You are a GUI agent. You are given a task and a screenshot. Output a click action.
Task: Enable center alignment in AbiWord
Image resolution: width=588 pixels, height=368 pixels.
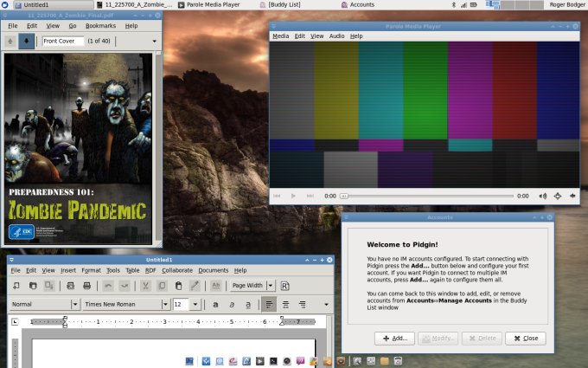tap(285, 305)
